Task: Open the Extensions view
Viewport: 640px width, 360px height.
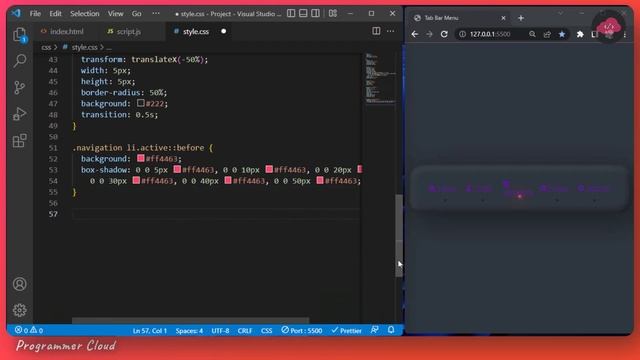Action: [20, 140]
